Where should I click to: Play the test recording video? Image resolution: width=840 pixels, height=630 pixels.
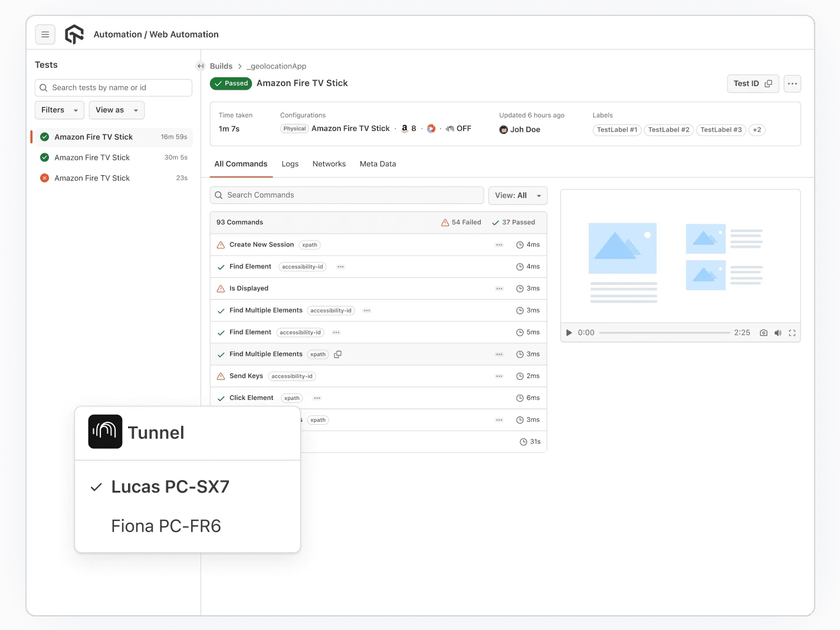click(x=569, y=333)
